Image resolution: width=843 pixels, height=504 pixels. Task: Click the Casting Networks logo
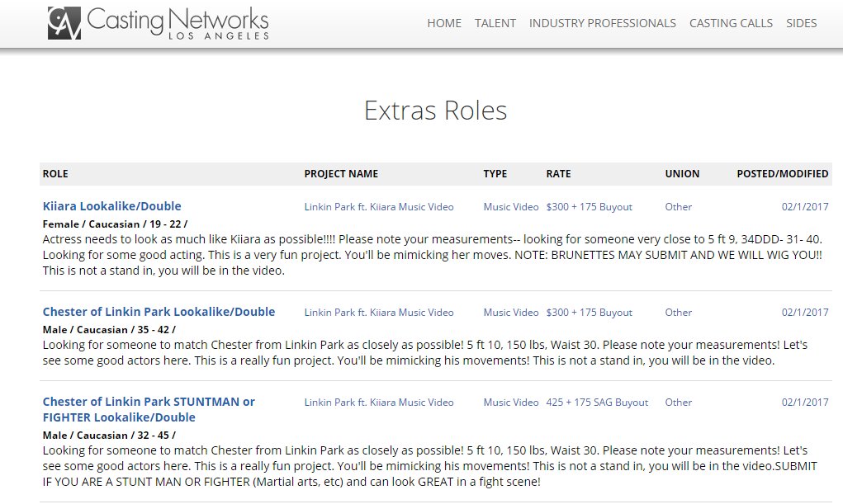point(158,23)
